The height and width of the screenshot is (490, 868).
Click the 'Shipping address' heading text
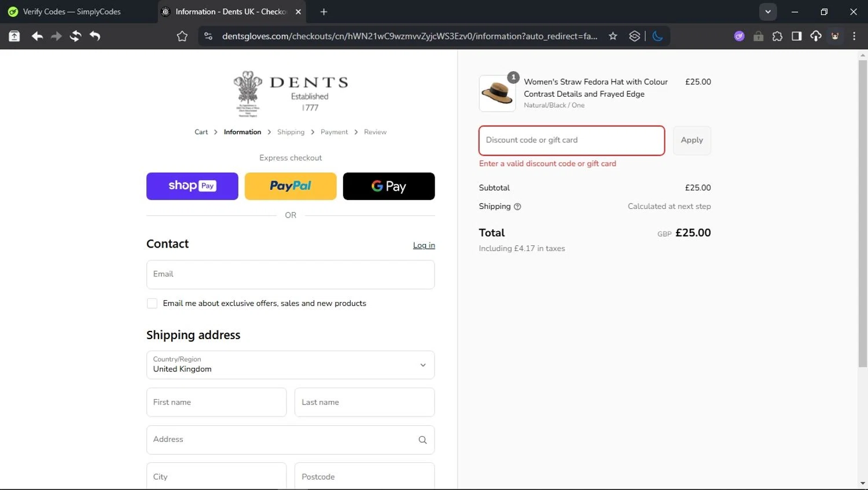point(193,335)
